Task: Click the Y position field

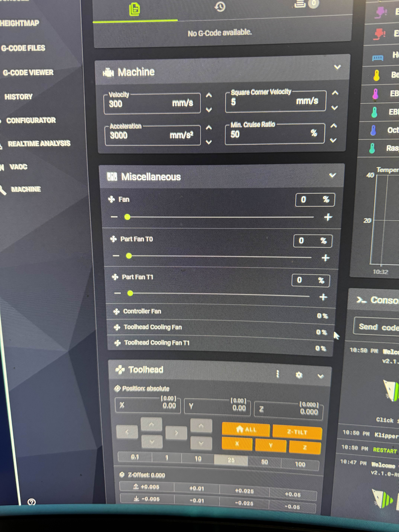Action: [217, 407]
